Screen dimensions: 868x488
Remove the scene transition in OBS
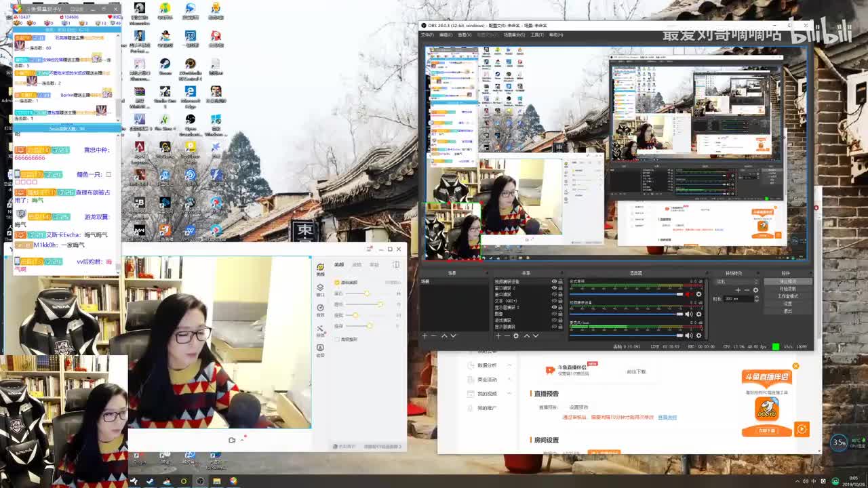747,290
